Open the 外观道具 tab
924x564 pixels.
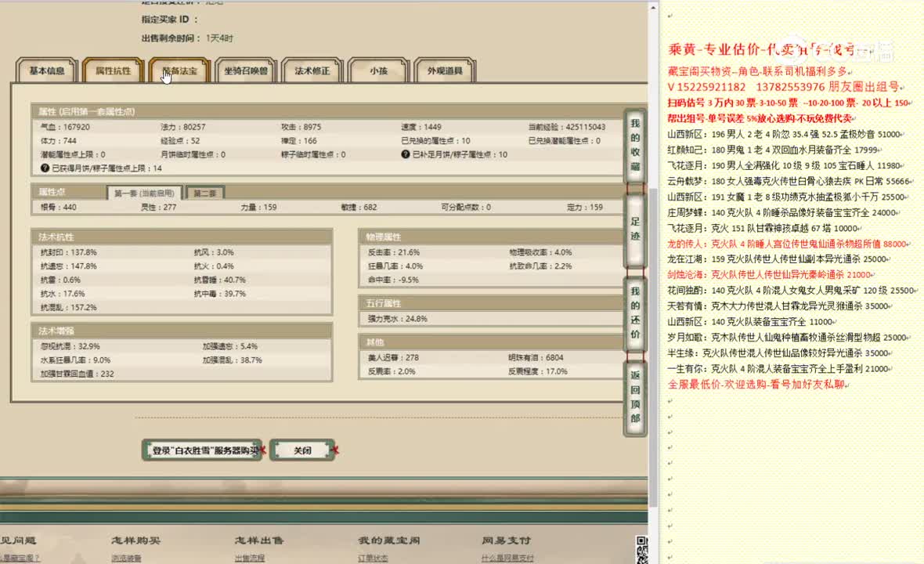(445, 70)
